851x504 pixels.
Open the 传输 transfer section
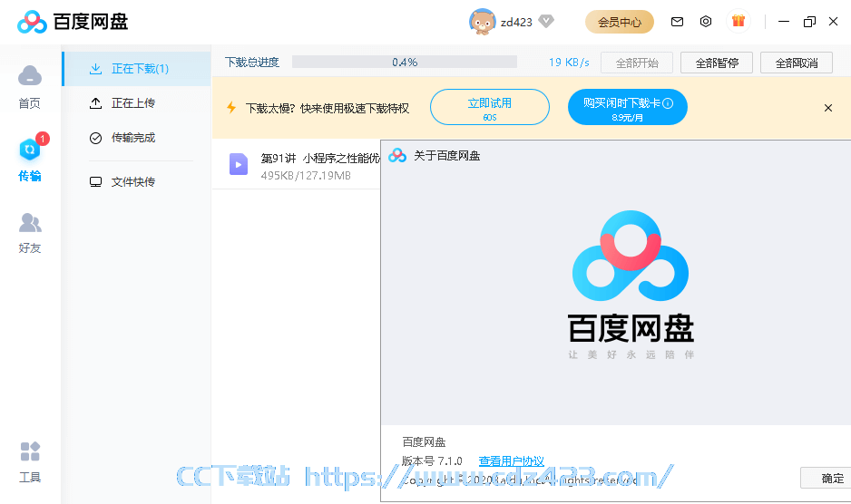(30, 159)
